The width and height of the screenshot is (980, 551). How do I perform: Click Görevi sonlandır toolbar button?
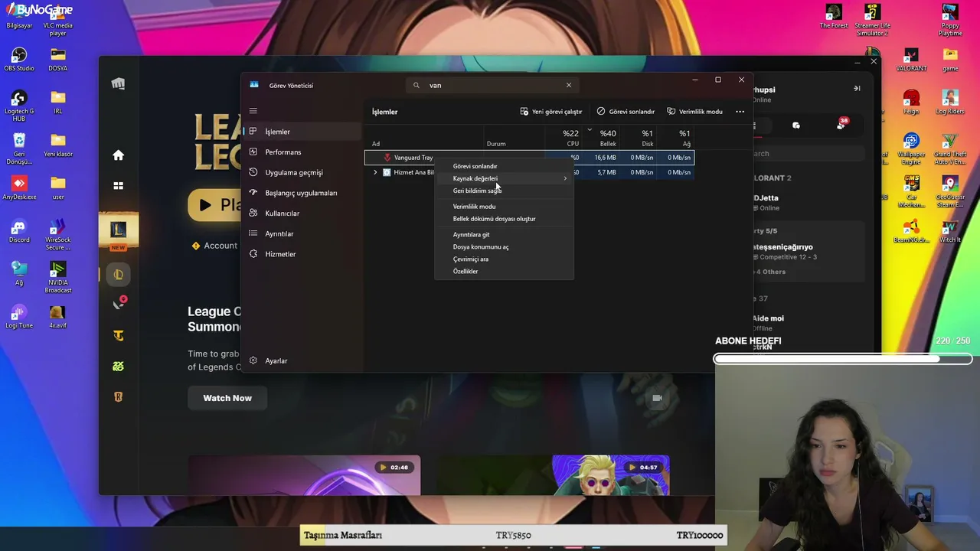[x=626, y=112]
